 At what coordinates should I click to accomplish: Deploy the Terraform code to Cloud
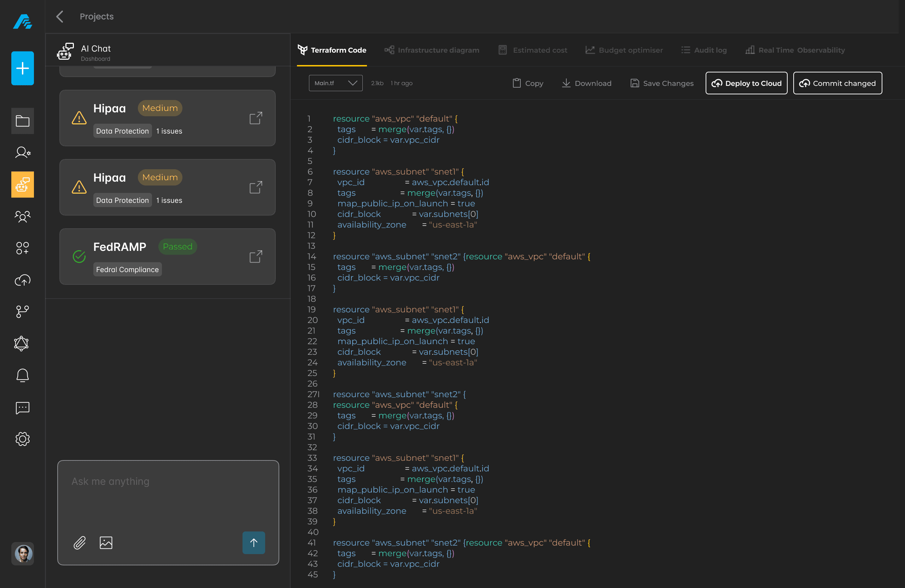pyautogui.click(x=746, y=83)
